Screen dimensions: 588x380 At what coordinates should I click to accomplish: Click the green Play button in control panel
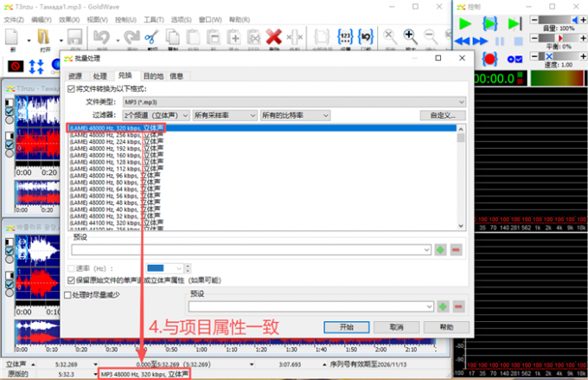tap(466, 23)
